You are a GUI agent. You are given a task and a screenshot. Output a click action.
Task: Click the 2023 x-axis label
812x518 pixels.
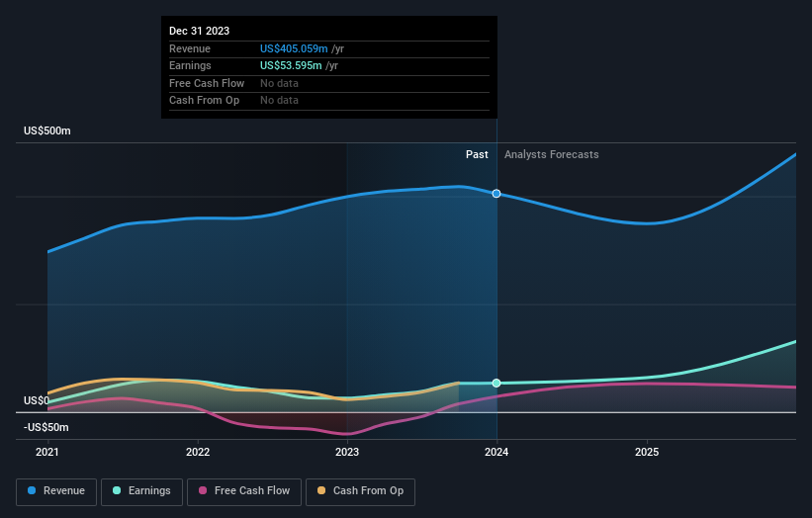(x=347, y=453)
